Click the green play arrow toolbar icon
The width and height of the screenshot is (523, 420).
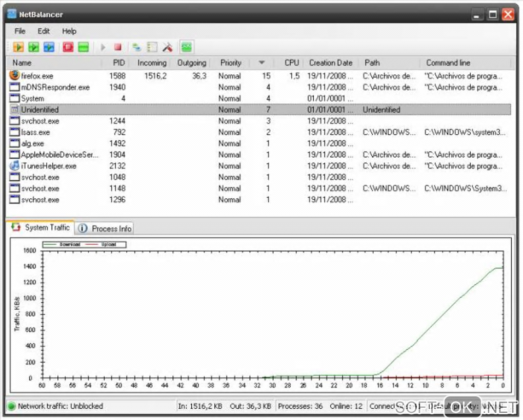click(34, 47)
